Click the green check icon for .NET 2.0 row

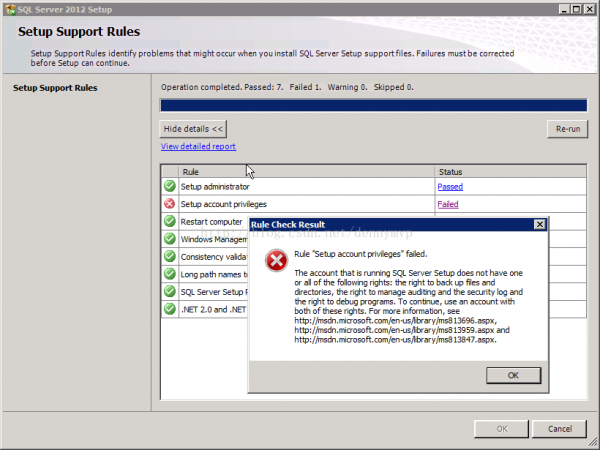(170, 309)
